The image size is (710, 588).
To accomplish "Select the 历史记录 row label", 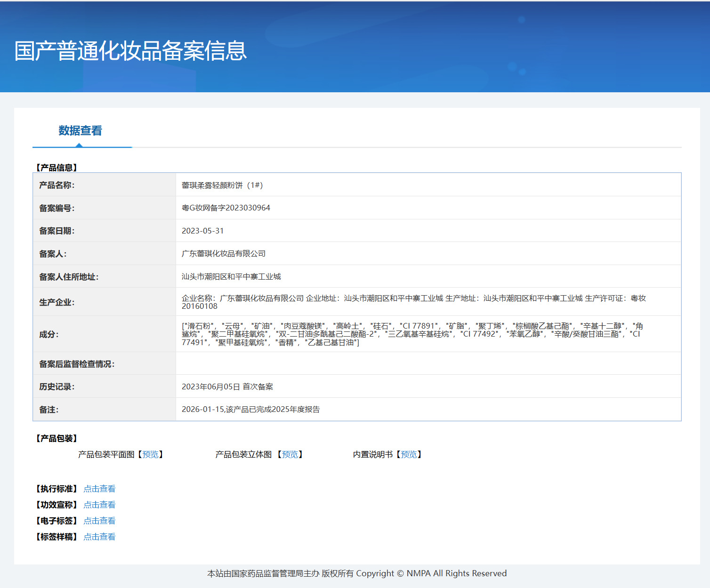I will pos(57,387).
